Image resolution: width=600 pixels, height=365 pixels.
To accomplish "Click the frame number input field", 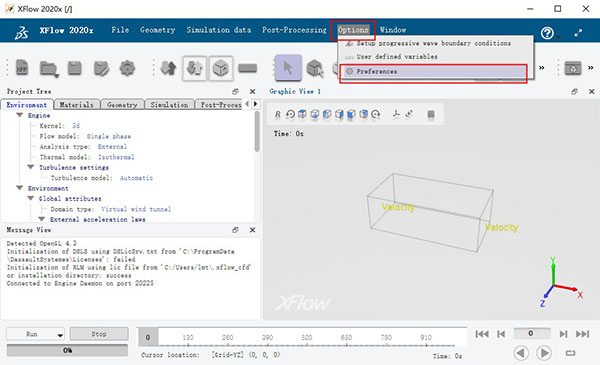I will [532, 333].
